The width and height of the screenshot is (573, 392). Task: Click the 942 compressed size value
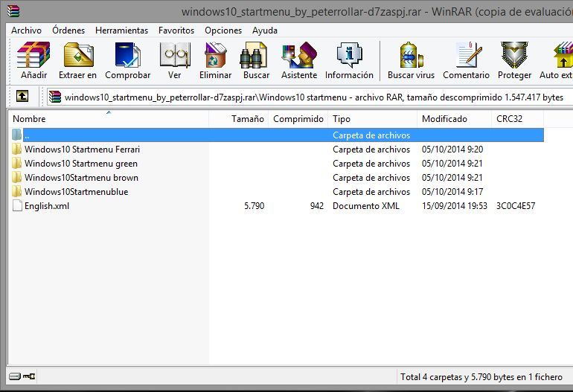point(317,206)
